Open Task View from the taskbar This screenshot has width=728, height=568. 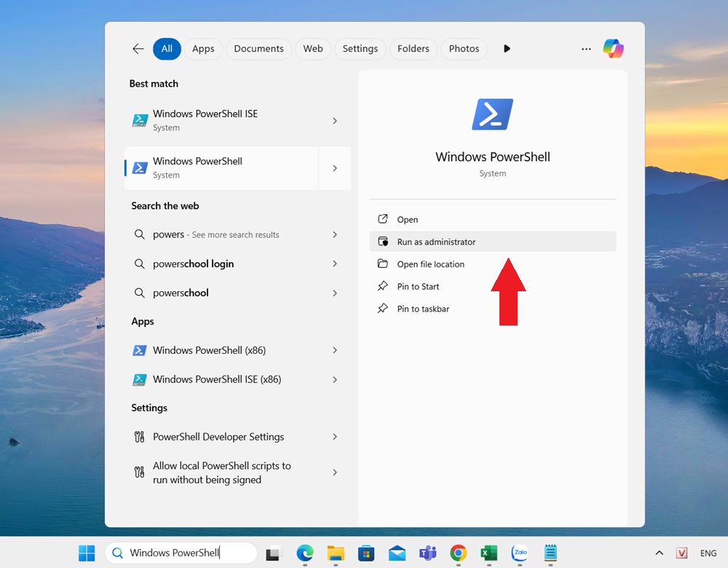tap(274, 553)
